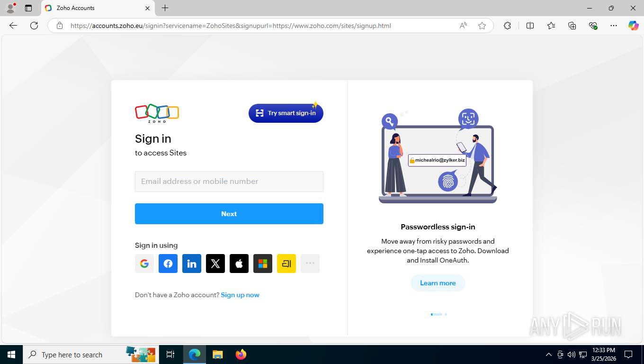The width and height of the screenshot is (644, 364).
Task: Sign in using LinkedIn icon
Action: tap(192, 264)
